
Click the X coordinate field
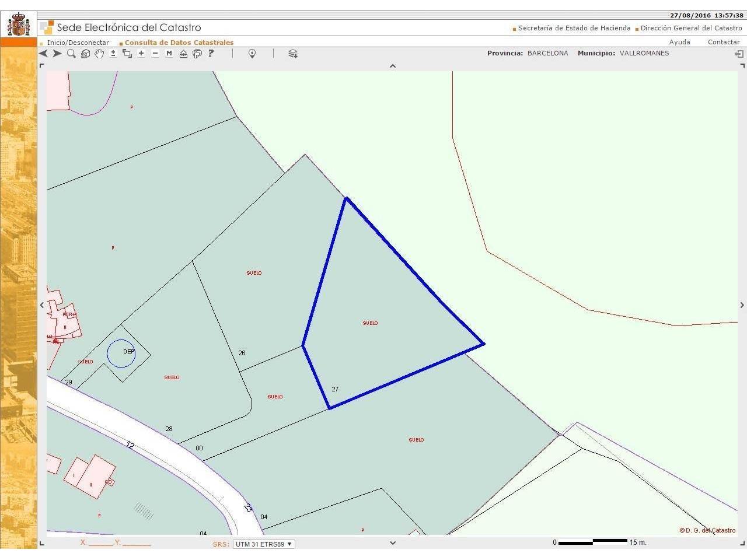point(100,543)
